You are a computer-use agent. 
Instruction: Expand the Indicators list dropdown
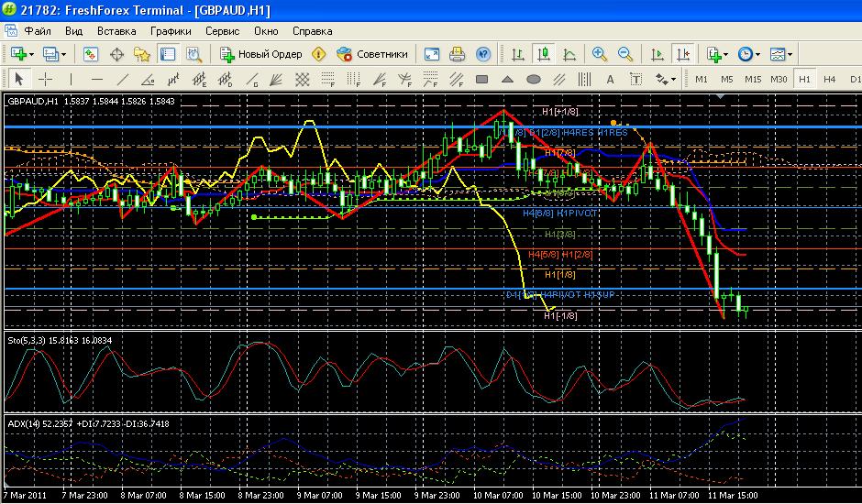pyautogui.click(x=716, y=54)
